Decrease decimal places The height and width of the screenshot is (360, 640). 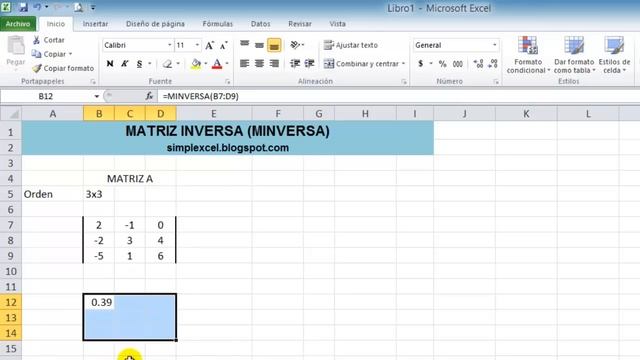tap(493, 64)
